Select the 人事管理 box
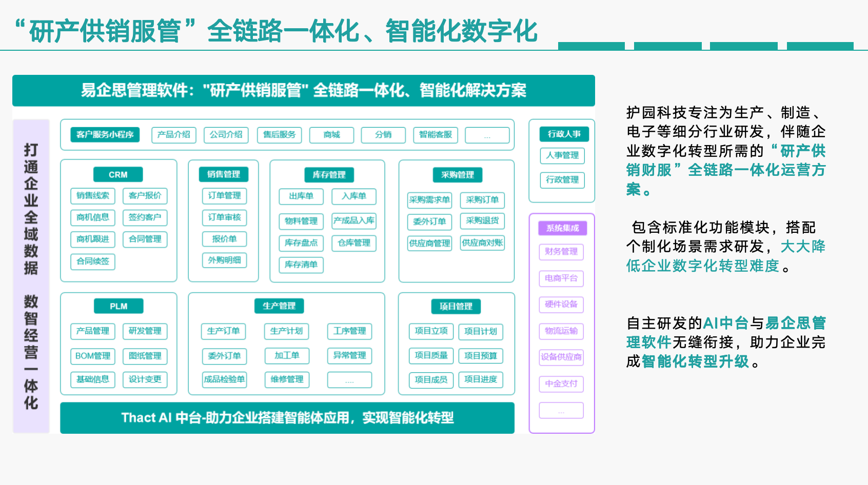 click(x=562, y=155)
